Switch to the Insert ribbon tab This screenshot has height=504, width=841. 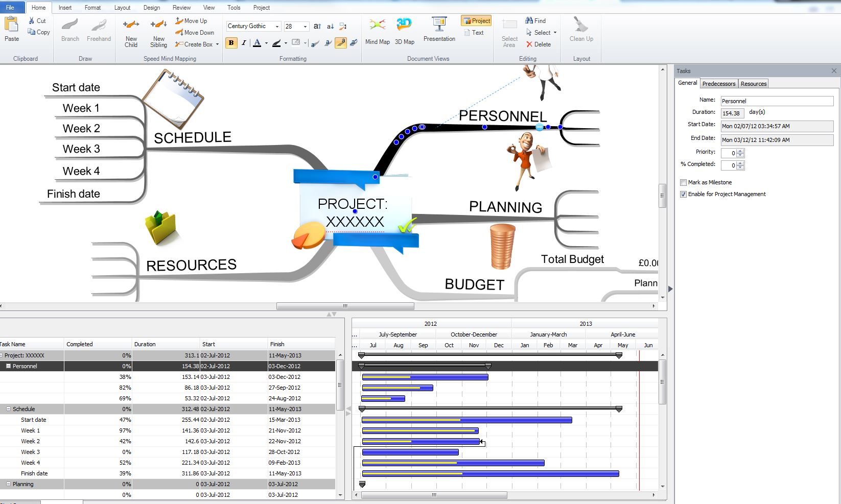[65, 8]
